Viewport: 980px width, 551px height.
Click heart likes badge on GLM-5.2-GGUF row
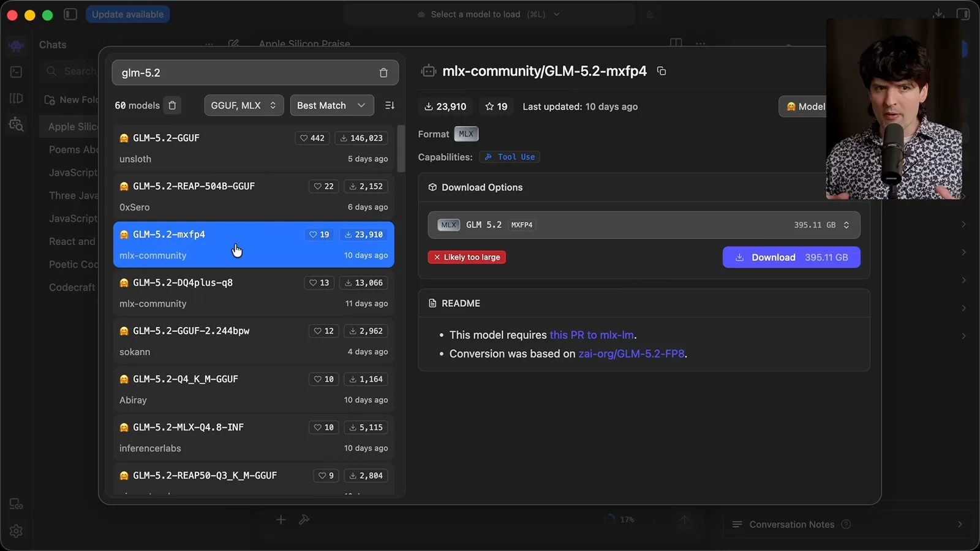tap(312, 138)
